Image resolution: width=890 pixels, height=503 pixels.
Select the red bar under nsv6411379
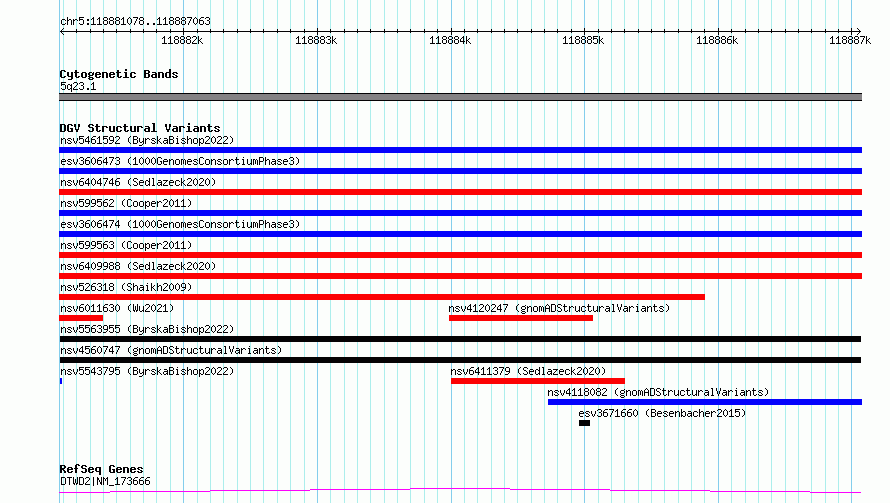[538, 381]
